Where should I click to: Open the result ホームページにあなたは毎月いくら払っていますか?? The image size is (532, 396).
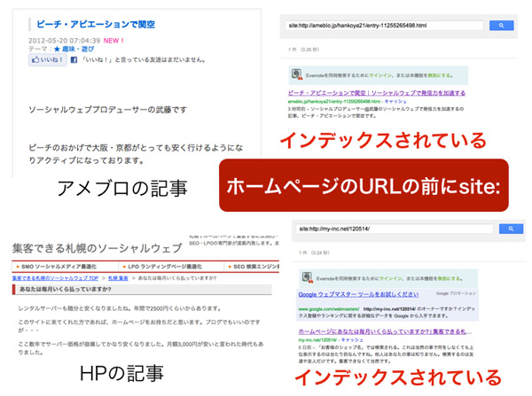coord(385,331)
